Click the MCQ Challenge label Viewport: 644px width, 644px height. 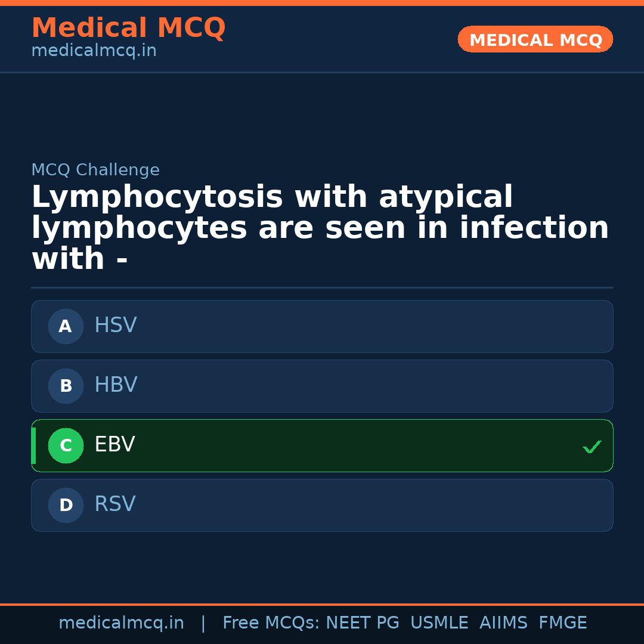95,170
